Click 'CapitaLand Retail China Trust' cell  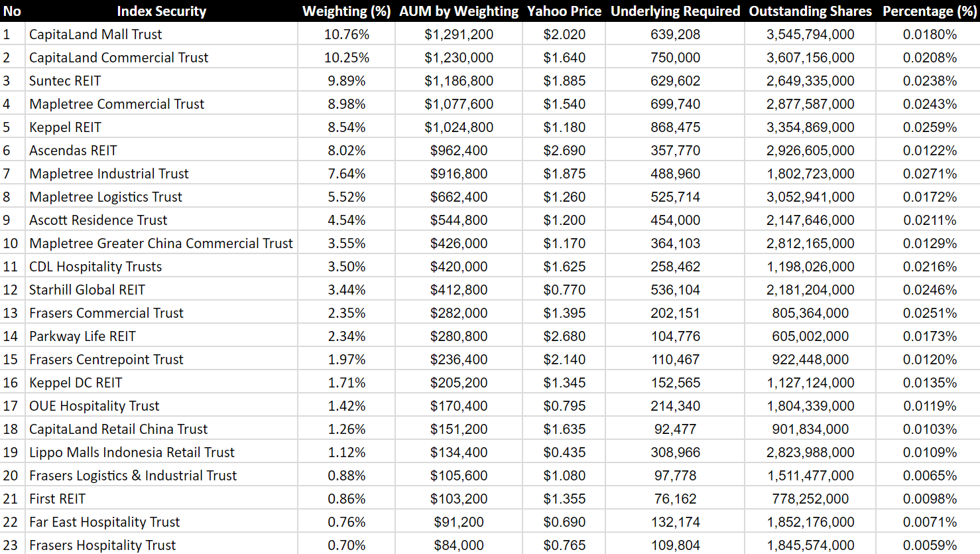(161, 429)
